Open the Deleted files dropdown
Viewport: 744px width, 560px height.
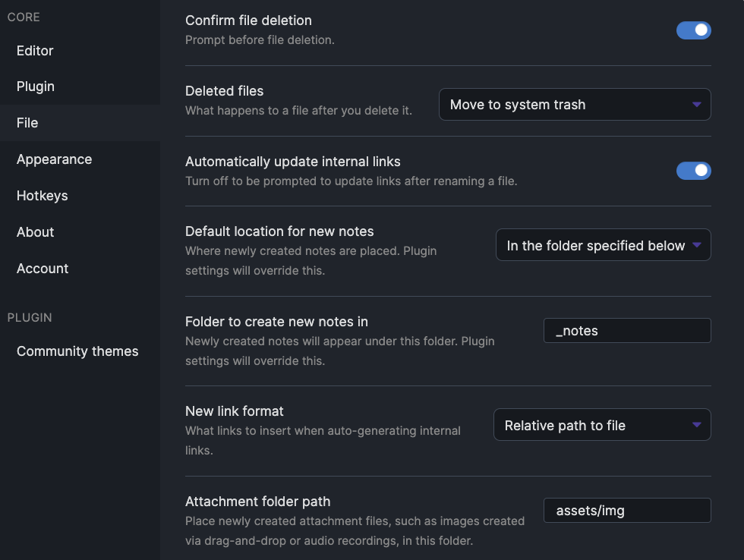pyautogui.click(x=575, y=105)
